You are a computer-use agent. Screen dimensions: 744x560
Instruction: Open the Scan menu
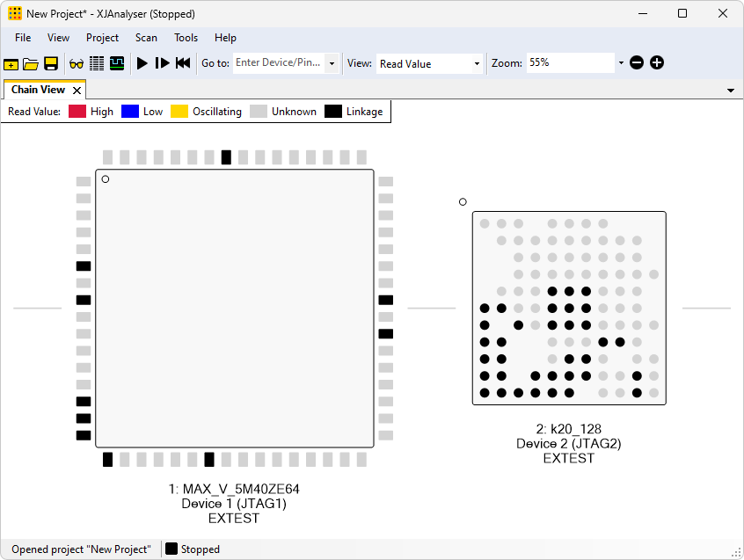coord(146,38)
